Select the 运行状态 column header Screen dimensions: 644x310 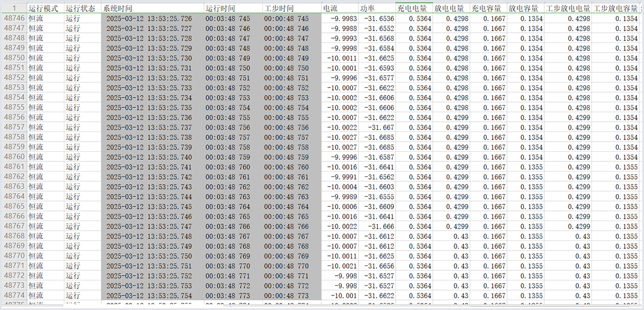click(80, 9)
